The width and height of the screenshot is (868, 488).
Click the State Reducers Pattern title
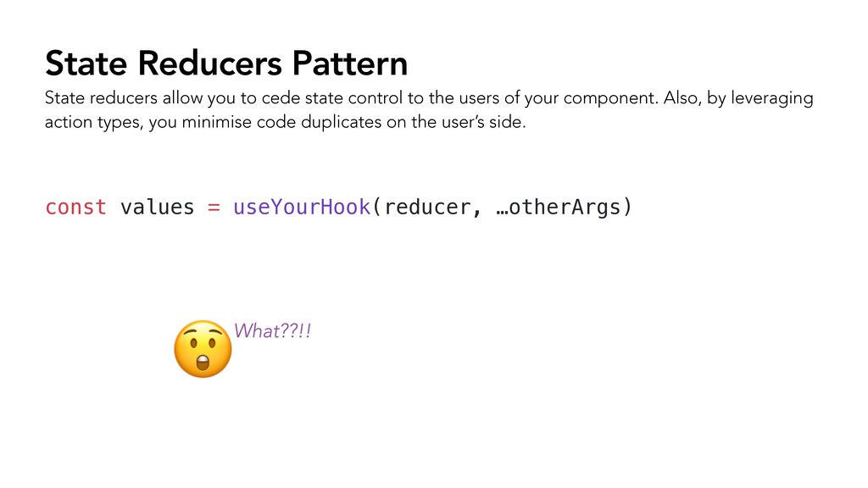226,63
